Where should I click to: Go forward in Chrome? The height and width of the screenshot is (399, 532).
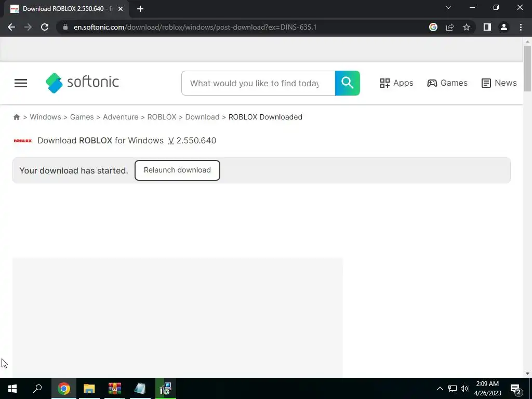28,27
